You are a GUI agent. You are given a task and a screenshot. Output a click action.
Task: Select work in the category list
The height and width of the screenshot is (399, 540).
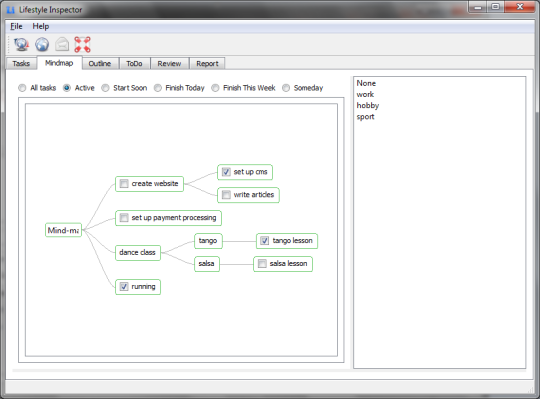[365, 94]
